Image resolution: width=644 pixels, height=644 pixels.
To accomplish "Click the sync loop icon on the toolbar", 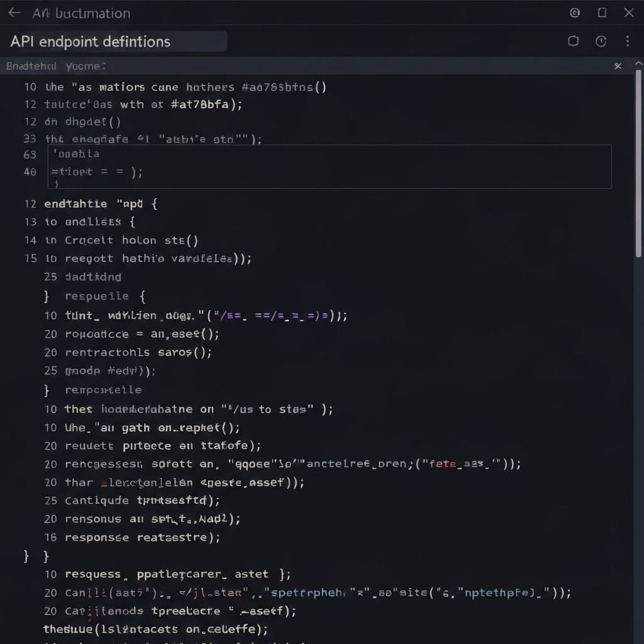I will (x=573, y=41).
